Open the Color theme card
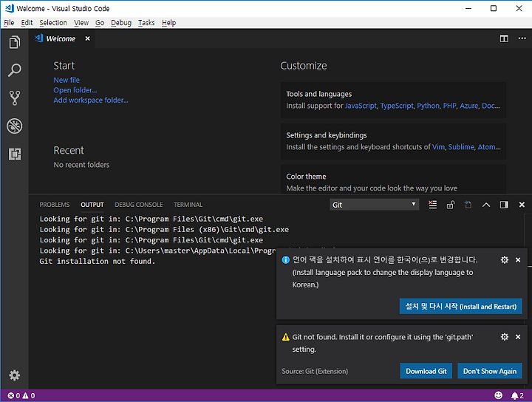The width and height of the screenshot is (532, 402). [393, 180]
